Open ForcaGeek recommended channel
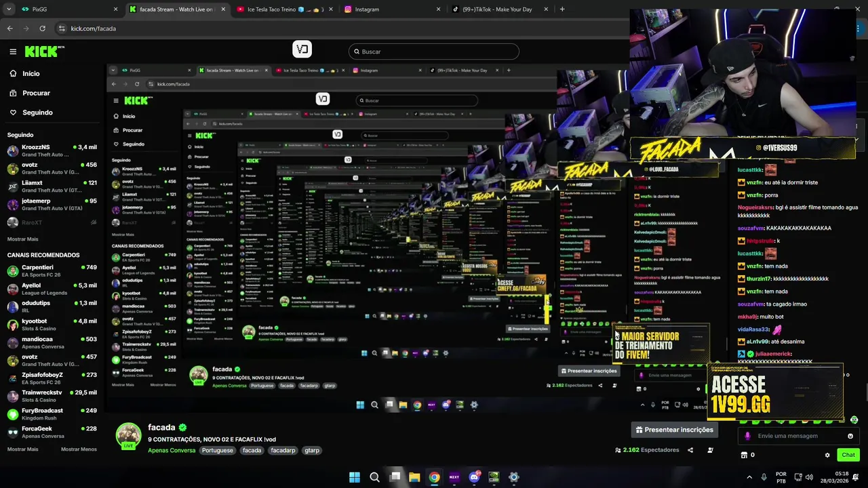Screen dimensions: 868x488 [x=52, y=432]
